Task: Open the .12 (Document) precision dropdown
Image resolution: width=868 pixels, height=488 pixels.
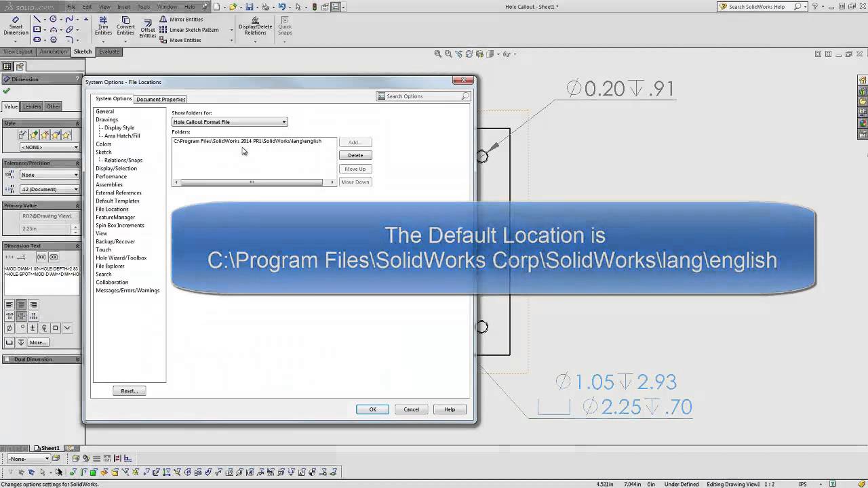Action: tap(50, 189)
